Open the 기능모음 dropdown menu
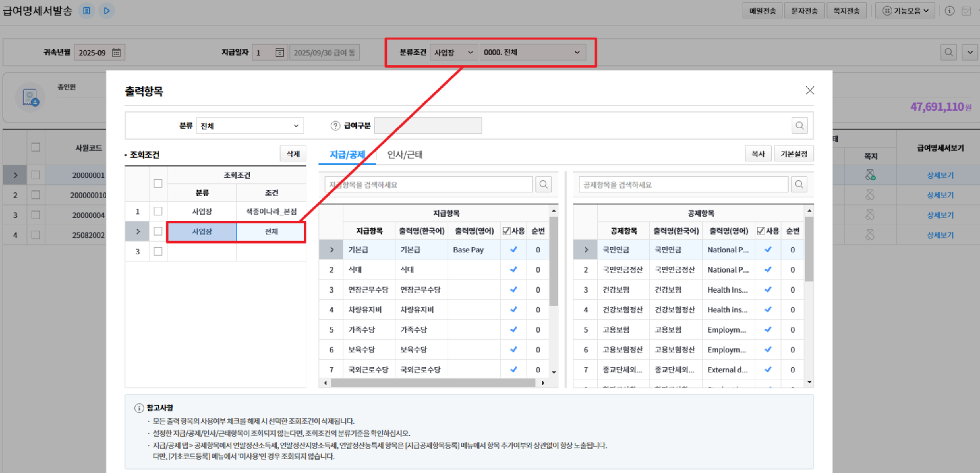Image resolution: width=980 pixels, height=473 pixels. (x=905, y=11)
